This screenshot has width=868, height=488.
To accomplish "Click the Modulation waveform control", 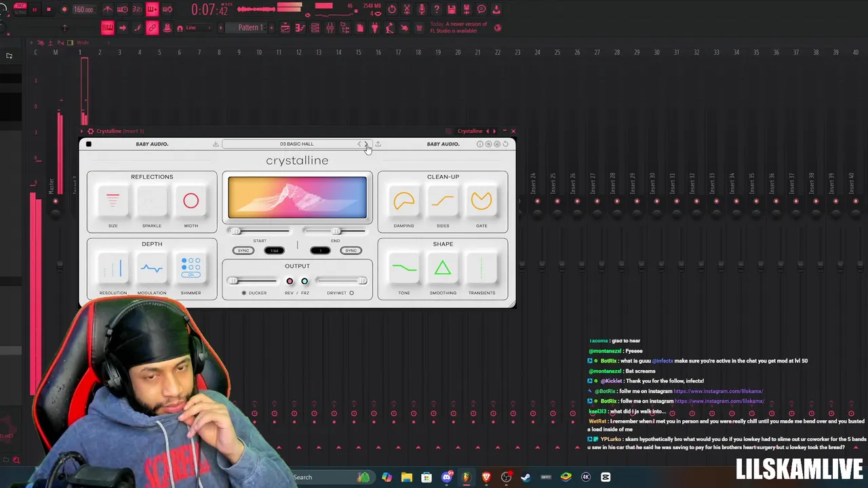I will (x=152, y=268).
